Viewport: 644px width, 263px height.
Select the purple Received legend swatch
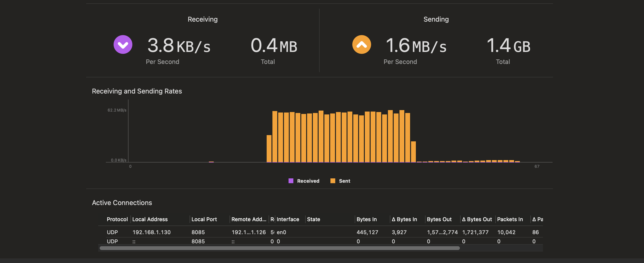(291, 181)
